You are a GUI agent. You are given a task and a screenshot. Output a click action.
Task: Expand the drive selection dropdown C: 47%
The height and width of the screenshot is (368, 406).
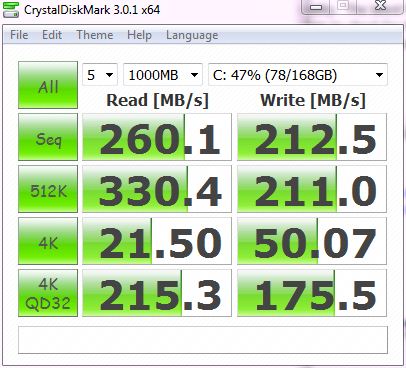click(x=298, y=75)
